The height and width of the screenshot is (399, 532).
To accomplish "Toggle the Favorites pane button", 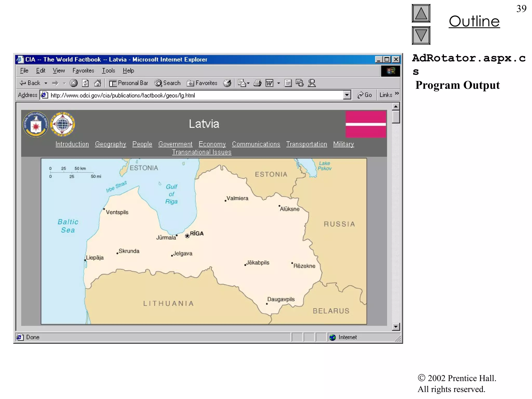I will point(202,83).
